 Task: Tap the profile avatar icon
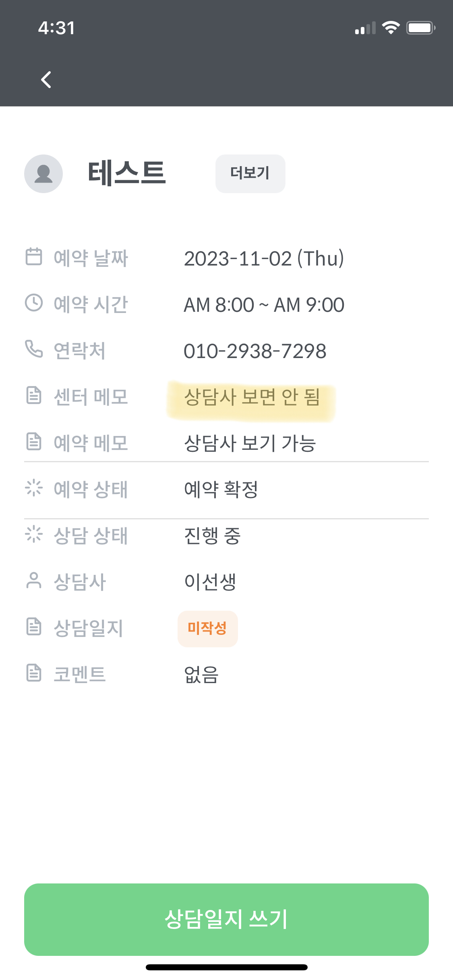tap(43, 174)
